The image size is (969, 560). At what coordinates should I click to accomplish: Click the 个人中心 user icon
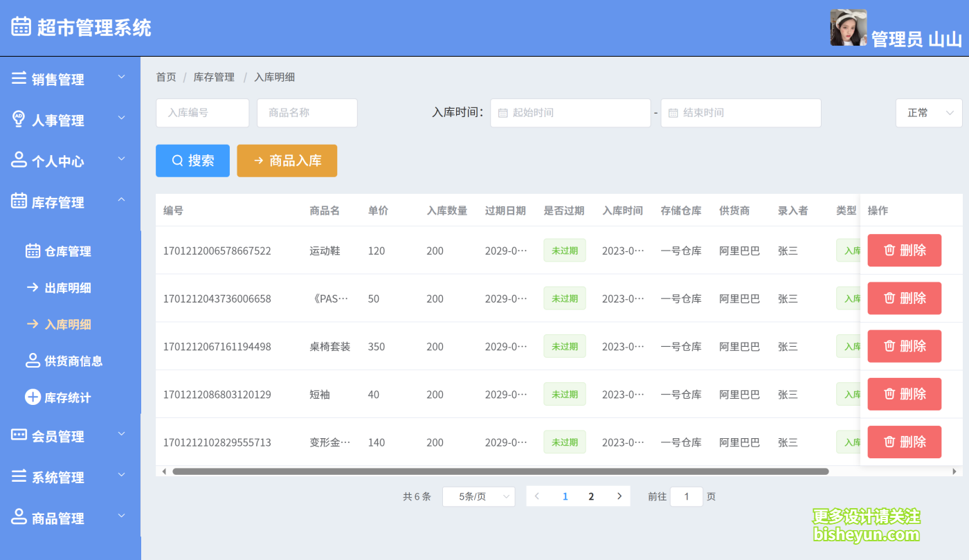tap(19, 160)
